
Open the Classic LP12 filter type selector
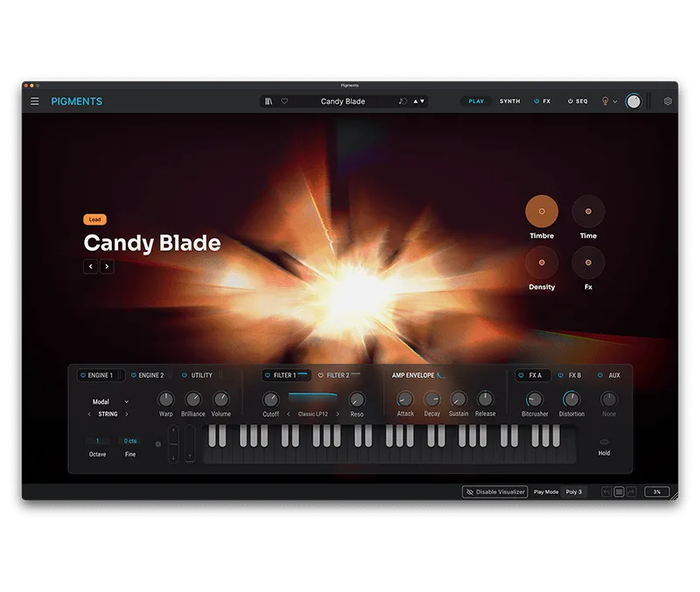click(313, 414)
